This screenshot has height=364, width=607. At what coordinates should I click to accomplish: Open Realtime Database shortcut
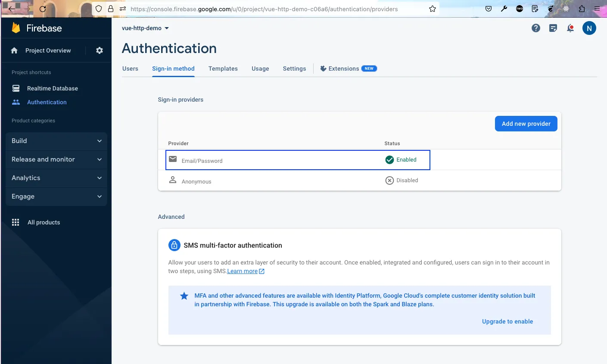53,88
